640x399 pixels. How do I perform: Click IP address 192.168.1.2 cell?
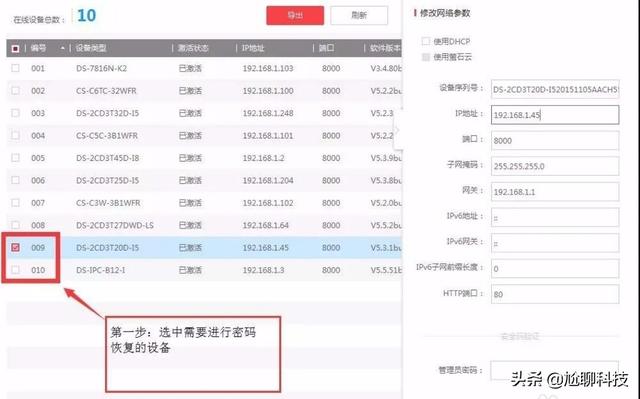click(264, 158)
